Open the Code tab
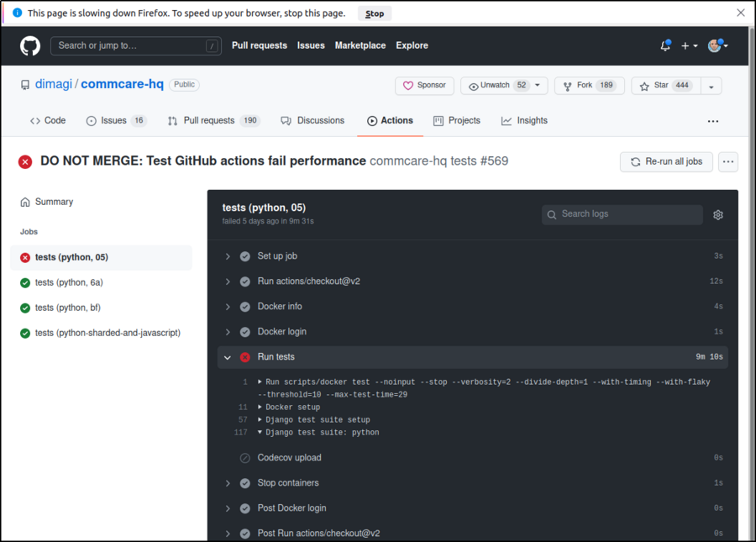 point(48,120)
